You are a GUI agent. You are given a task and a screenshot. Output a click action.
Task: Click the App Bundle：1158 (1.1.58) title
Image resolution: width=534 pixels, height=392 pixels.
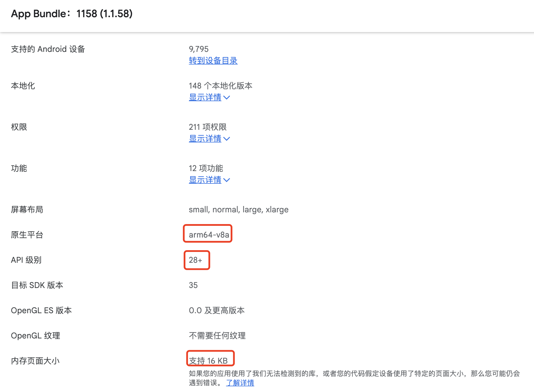72,13
